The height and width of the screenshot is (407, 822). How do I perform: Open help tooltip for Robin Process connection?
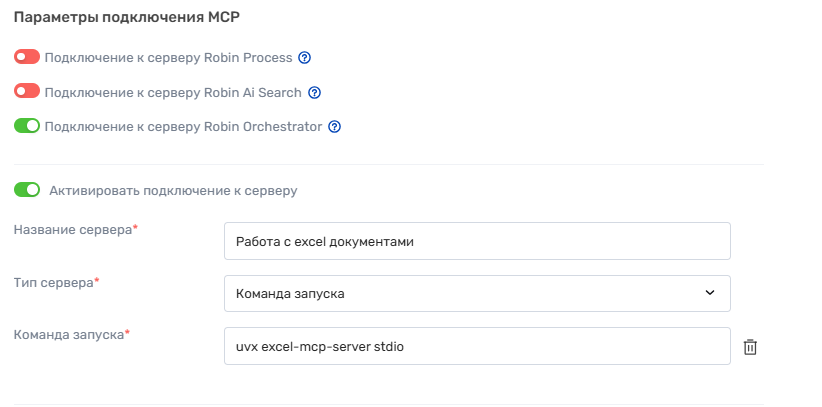(305, 58)
